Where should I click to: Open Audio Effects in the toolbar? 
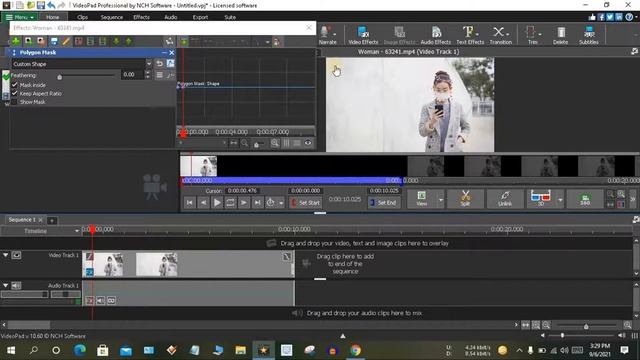click(436, 35)
